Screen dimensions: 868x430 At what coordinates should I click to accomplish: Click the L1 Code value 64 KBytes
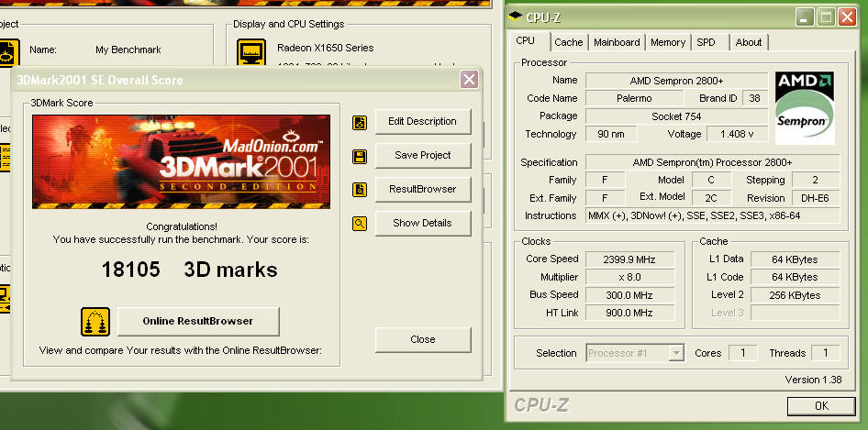coord(795,277)
